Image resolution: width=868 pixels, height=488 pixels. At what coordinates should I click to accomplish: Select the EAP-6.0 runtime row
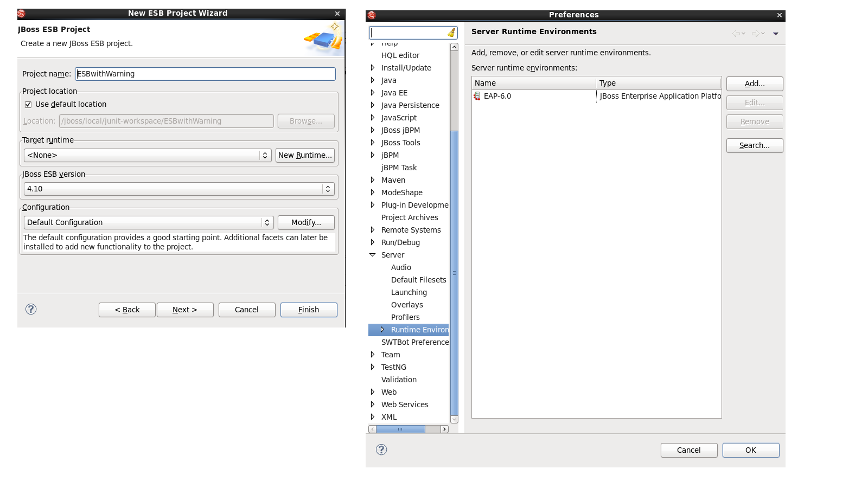point(597,96)
